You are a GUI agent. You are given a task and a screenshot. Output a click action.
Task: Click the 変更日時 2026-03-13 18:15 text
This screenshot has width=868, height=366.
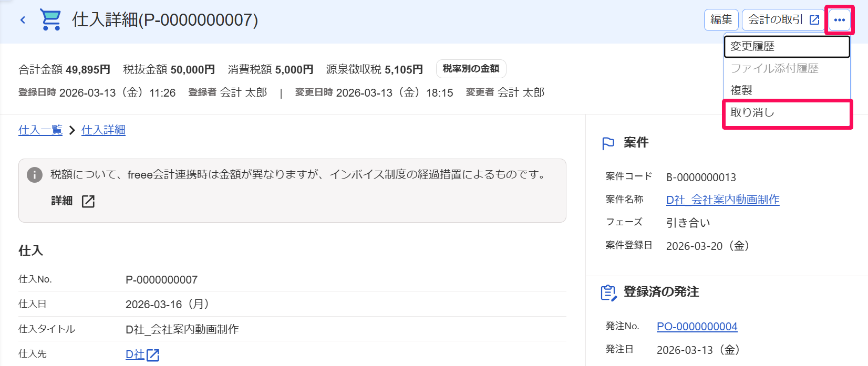(x=374, y=92)
